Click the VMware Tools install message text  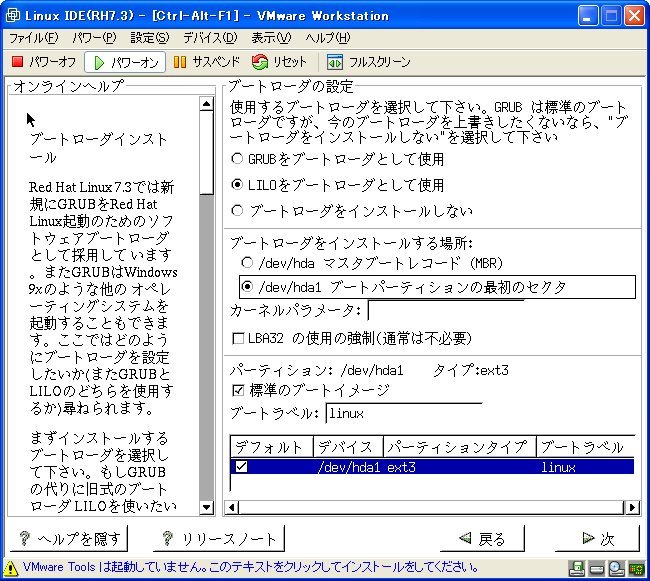coord(250,567)
